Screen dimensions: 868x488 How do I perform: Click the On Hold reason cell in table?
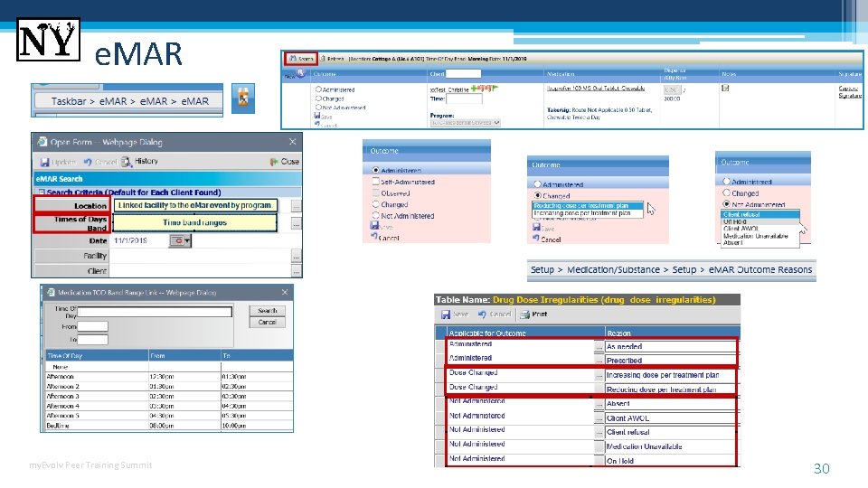click(670, 461)
